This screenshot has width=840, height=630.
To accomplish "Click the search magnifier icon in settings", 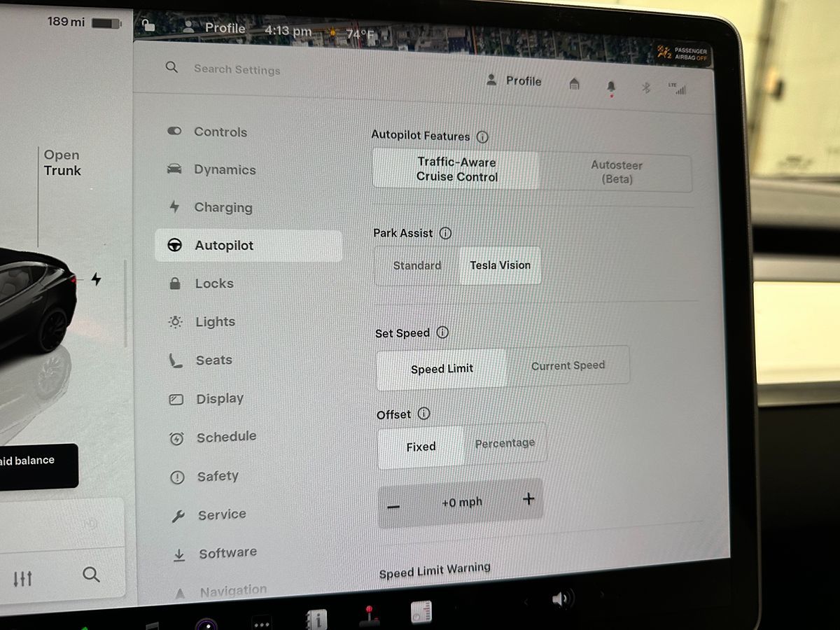I will [x=171, y=67].
